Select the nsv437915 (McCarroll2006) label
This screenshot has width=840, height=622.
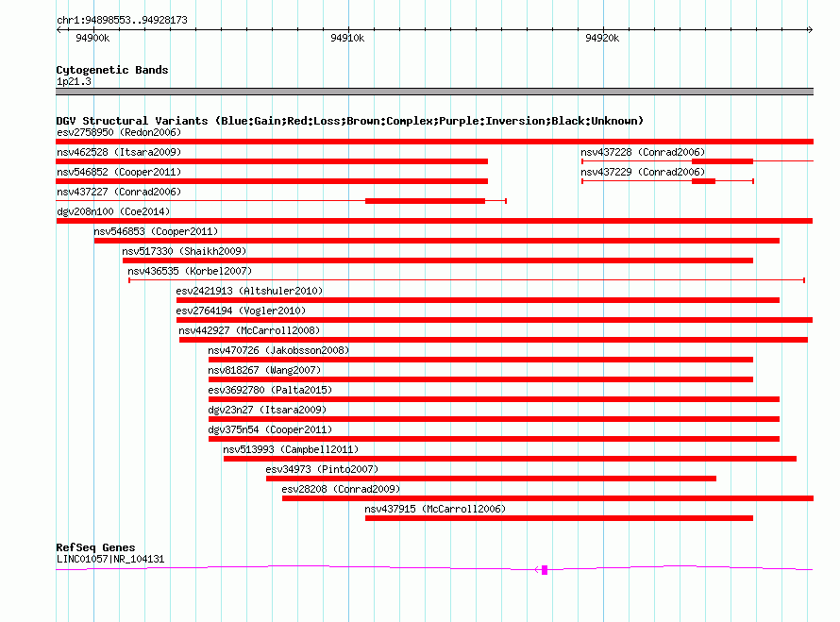point(435,509)
